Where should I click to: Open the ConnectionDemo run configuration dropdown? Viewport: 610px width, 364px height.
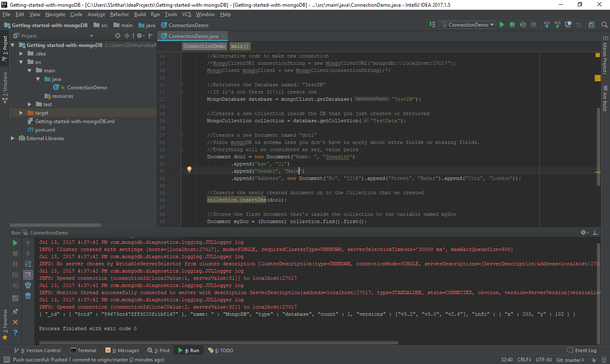pos(467,25)
